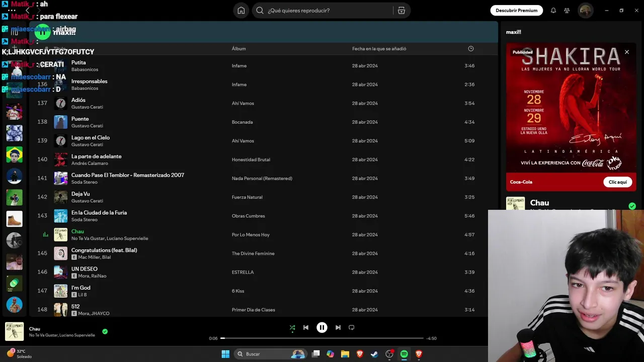Viewport: 644px width, 362px height.
Task: Click the Clic aquí ad button
Action: pyautogui.click(x=617, y=182)
